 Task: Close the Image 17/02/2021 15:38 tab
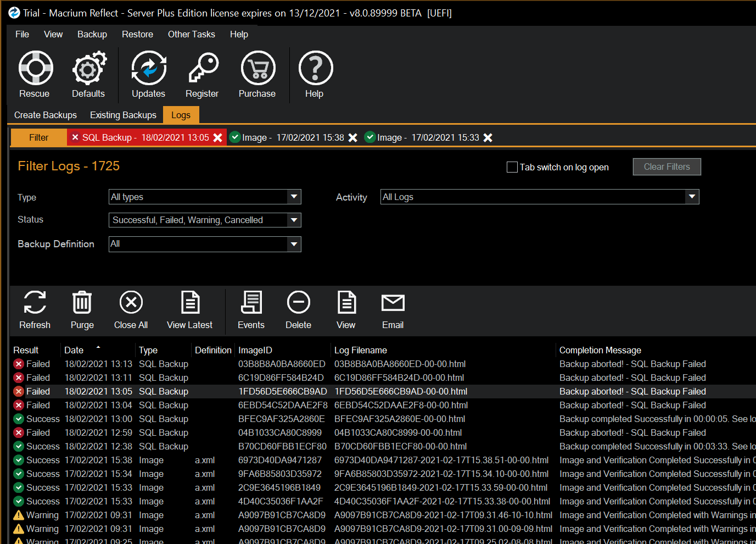point(352,137)
